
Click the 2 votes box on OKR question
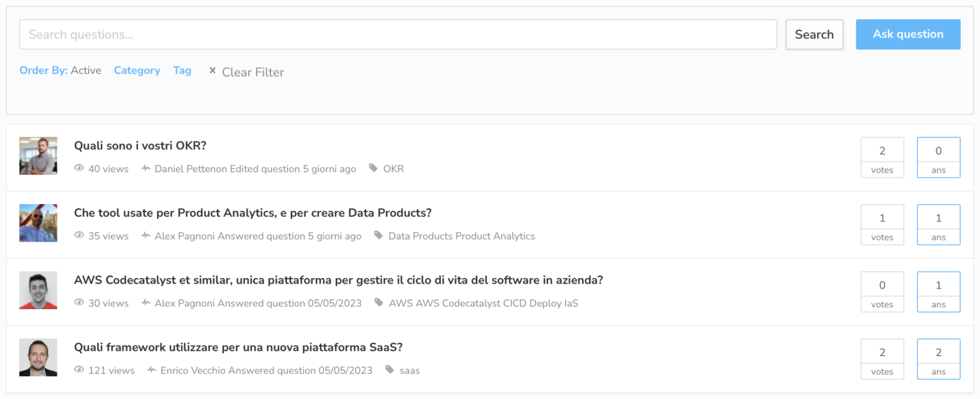882,157
